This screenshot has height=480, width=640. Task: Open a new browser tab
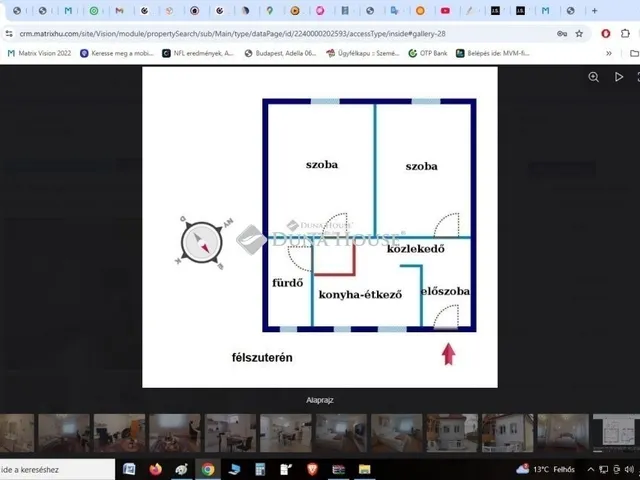[594, 11]
